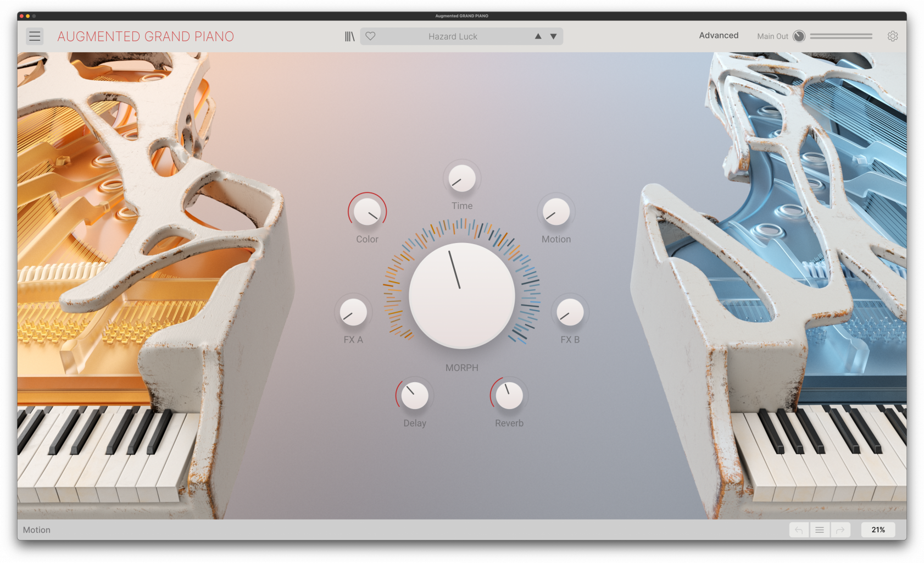Click the redo arrow in bottom bar
This screenshot has height=563, width=924.
click(840, 529)
